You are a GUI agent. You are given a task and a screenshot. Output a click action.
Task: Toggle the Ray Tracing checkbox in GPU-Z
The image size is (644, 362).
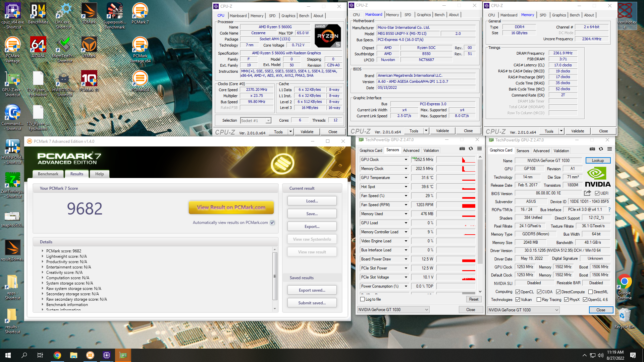(539, 300)
